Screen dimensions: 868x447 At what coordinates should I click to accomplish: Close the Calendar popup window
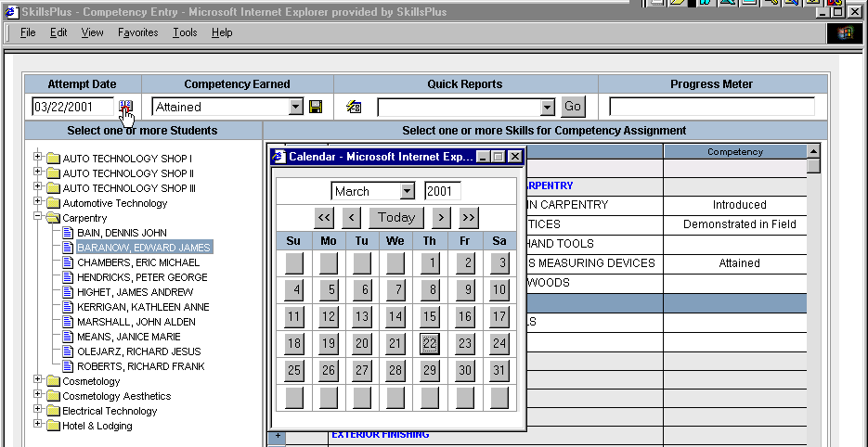click(x=515, y=157)
